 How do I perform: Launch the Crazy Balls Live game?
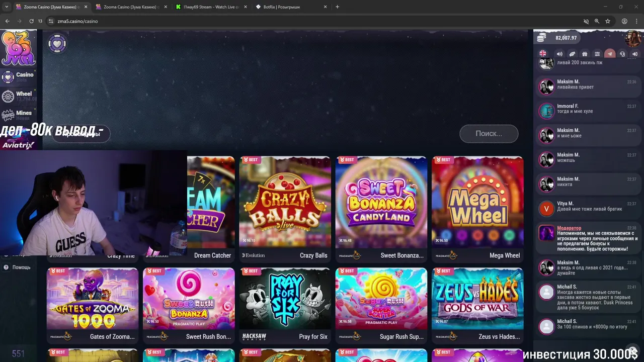285,202
